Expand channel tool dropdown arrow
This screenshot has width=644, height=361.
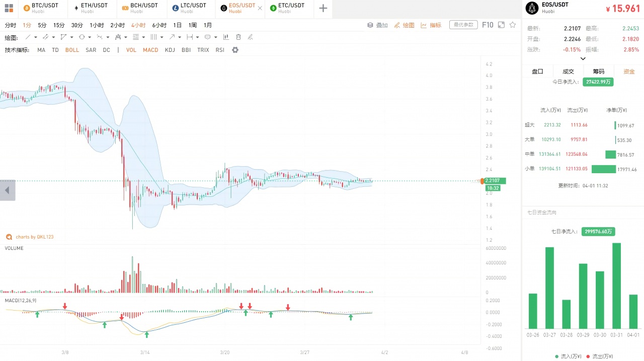(x=54, y=37)
